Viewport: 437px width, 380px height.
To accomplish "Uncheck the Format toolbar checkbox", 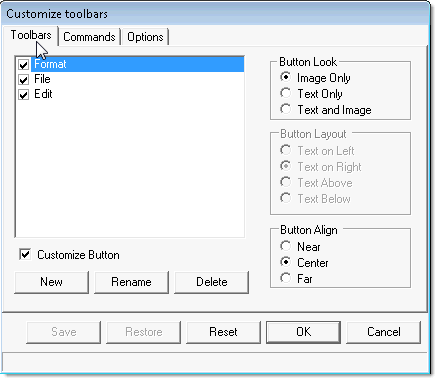I will pyautogui.click(x=23, y=64).
